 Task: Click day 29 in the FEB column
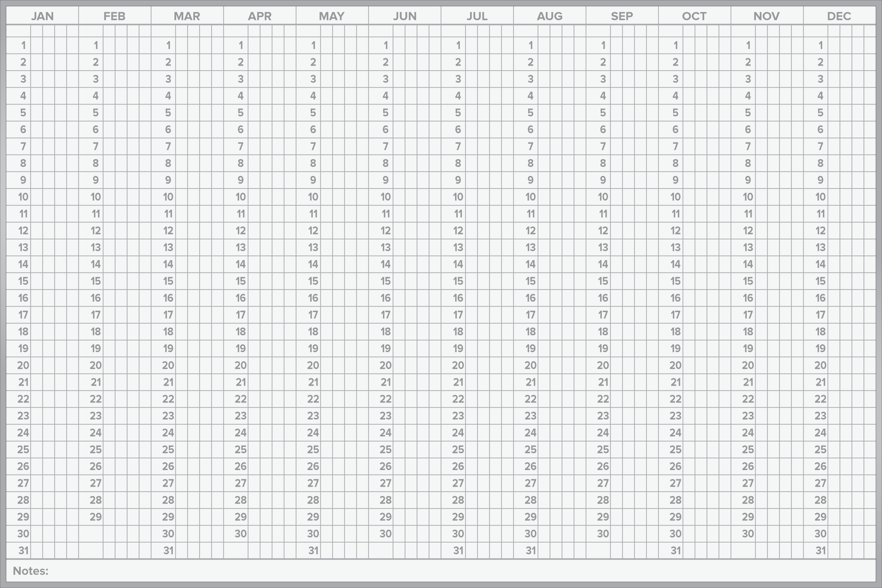(95, 517)
